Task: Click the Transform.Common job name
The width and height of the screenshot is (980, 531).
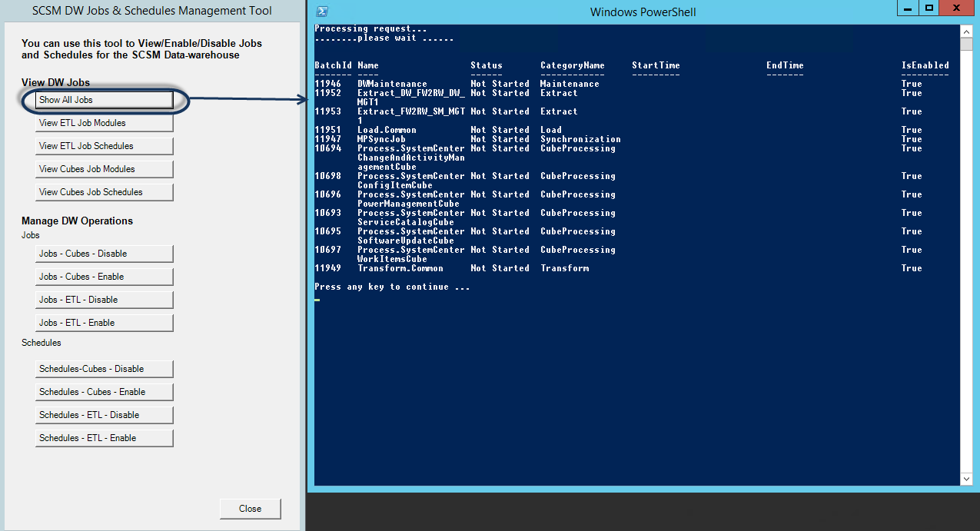Action: (x=400, y=268)
